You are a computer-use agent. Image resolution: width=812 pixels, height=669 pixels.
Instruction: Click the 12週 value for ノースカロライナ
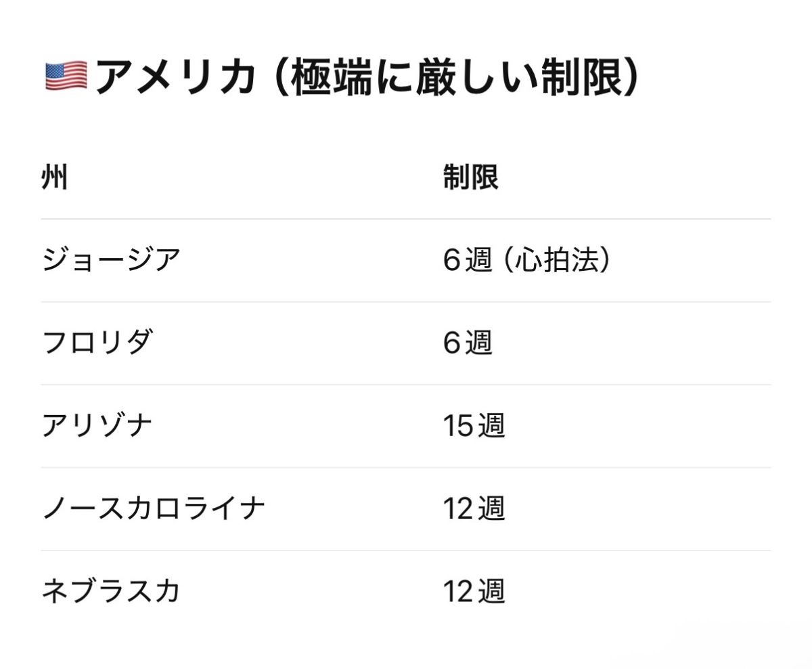(x=474, y=509)
